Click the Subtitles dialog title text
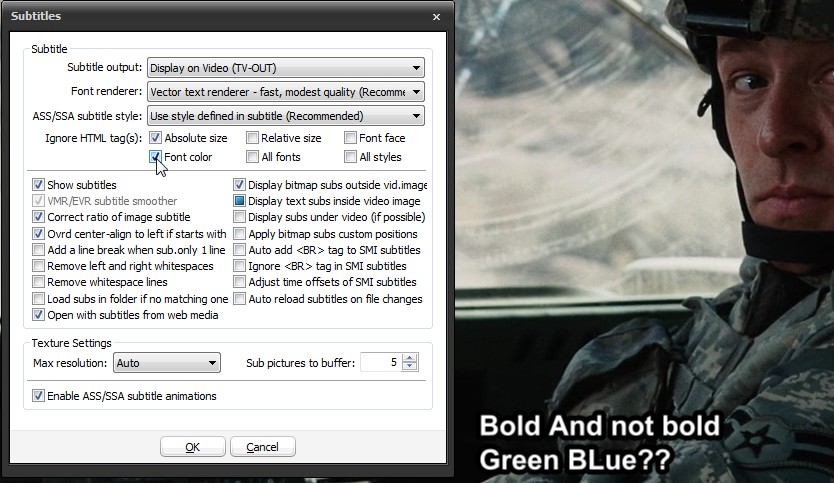 tap(36, 16)
